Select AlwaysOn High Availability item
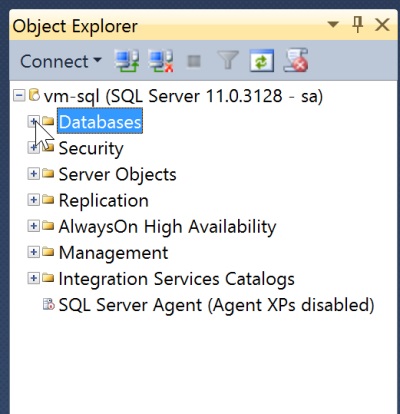This screenshot has width=400, height=414. pyautogui.click(x=167, y=227)
